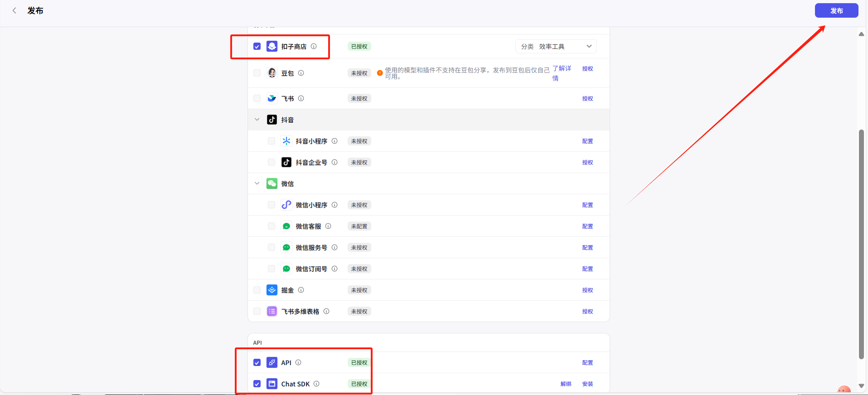Click 授权 link for 飞书
This screenshot has width=868, height=395.
(x=587, y=98)
